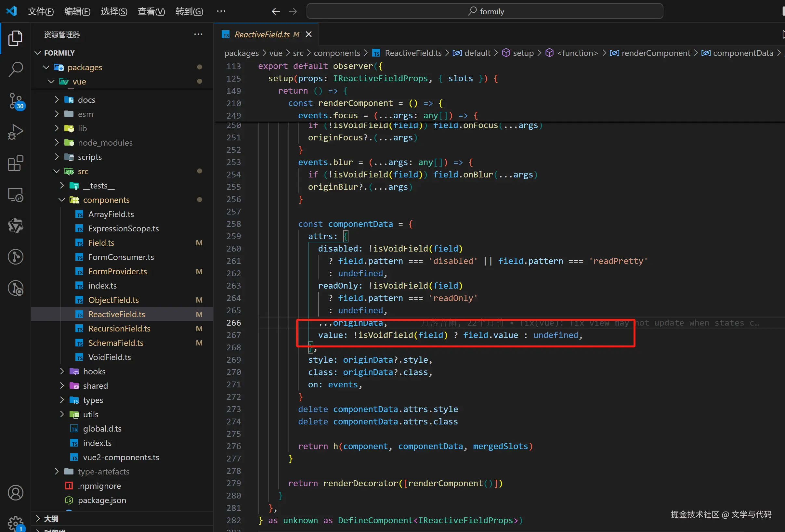
Task: Open Run and Debug view
Action: point(15,132)
